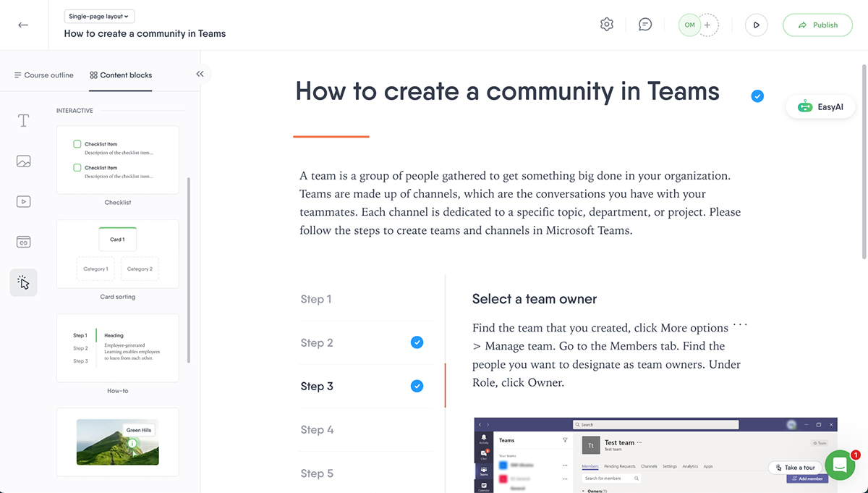Image resolution: width=868 pixels, height=493 pixels.
Task: Select the Embed link blocks category icon
Action: [23, 242]
